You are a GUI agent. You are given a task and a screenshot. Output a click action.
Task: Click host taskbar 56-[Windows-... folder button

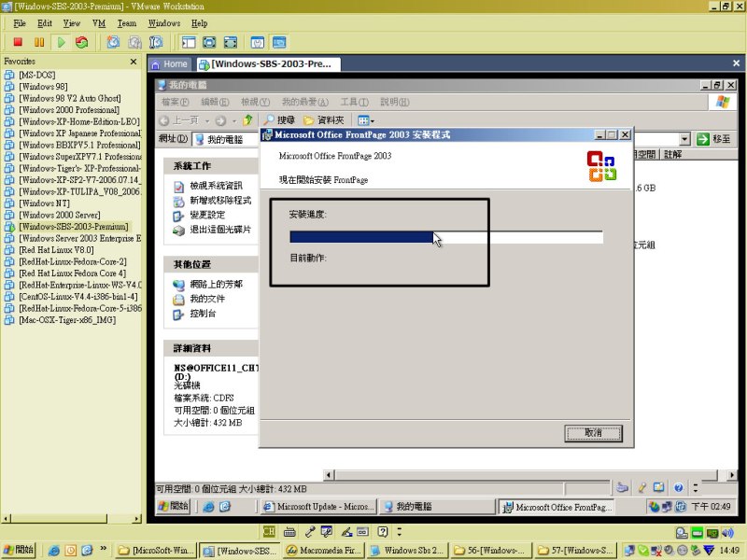(490, 551)
